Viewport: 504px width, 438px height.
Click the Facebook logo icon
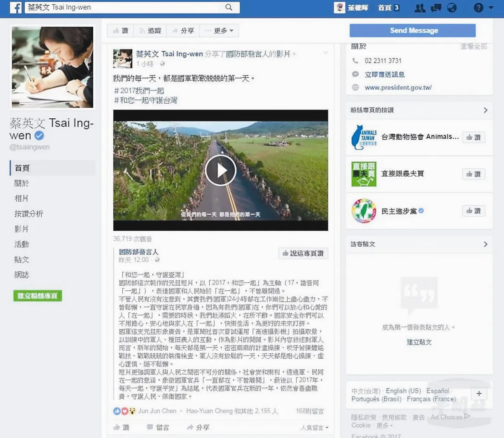[x=16, y=8]
